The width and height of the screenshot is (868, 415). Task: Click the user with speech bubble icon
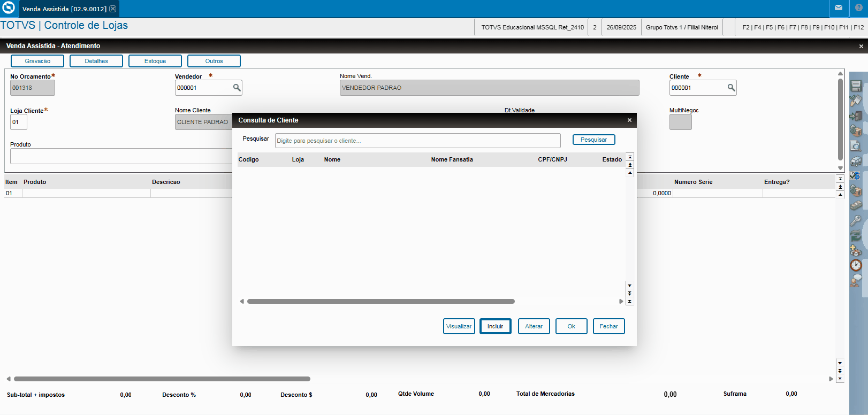(856, 280)
